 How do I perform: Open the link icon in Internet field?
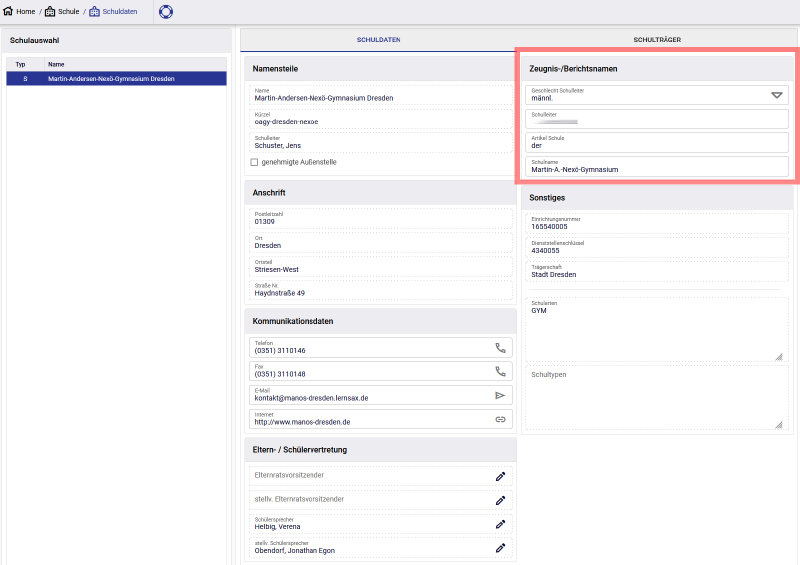click(501, 419)
